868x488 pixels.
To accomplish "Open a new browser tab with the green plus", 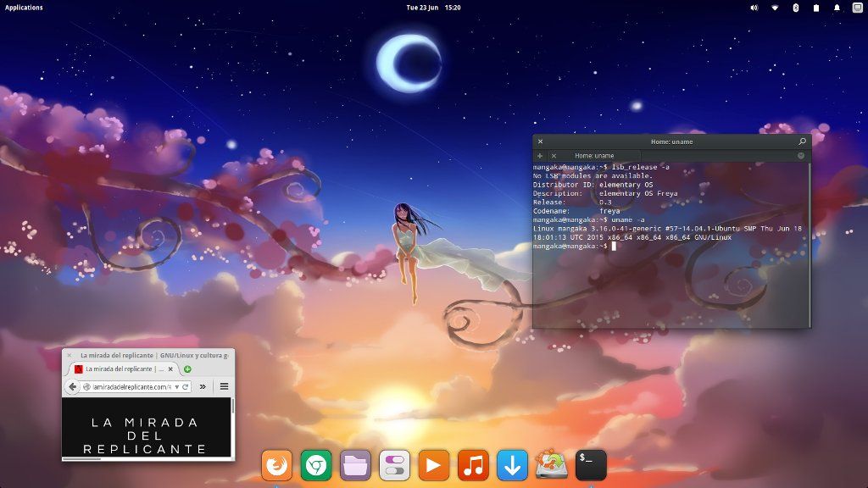I will coord(187,369).
